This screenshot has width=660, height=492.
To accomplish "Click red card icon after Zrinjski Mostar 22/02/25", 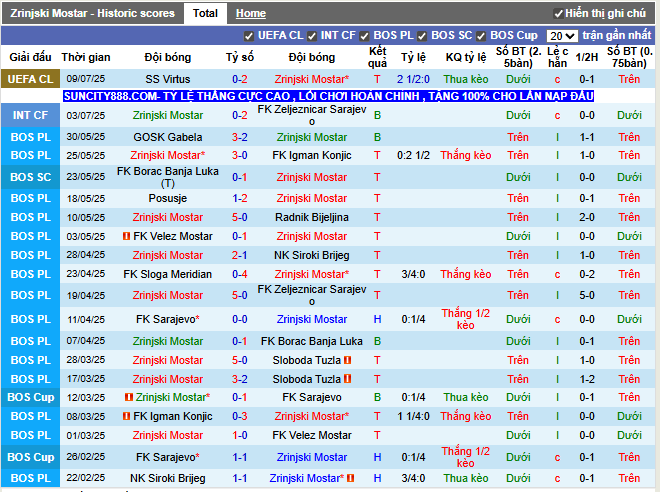I will coord(351,478).
